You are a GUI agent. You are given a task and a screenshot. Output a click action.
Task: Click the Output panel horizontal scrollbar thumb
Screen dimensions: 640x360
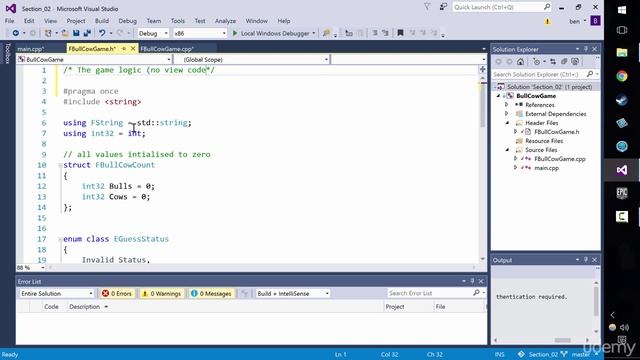(562, 340)
